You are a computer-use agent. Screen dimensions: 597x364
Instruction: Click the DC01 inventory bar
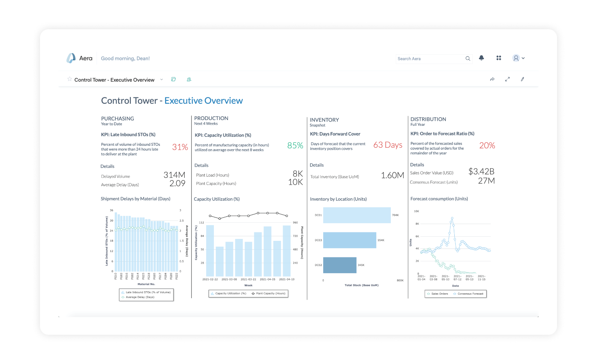click(x=357, y=215)
